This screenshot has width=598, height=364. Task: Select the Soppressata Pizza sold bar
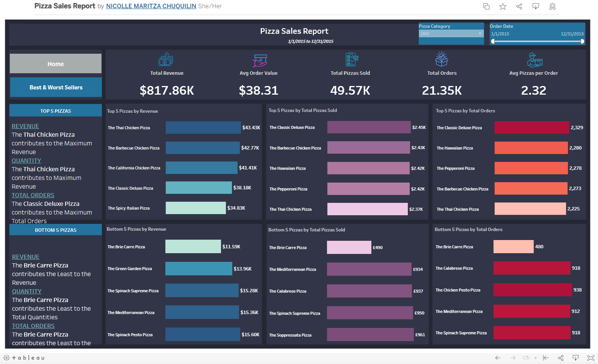(x=370, y=335)
